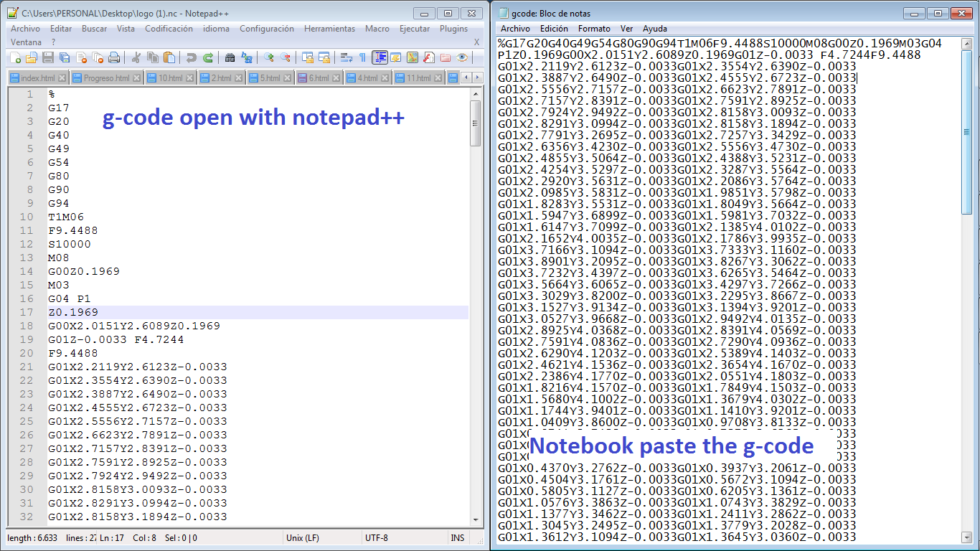The image size is (980, 551).
Task: Open the Herramientas menu
Action: tap(329, 29)
